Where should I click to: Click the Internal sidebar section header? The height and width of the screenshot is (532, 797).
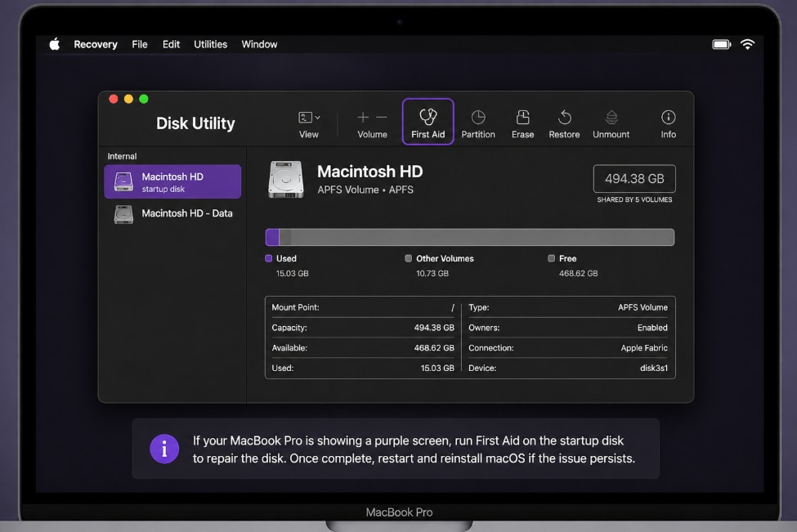pos(122,156)
